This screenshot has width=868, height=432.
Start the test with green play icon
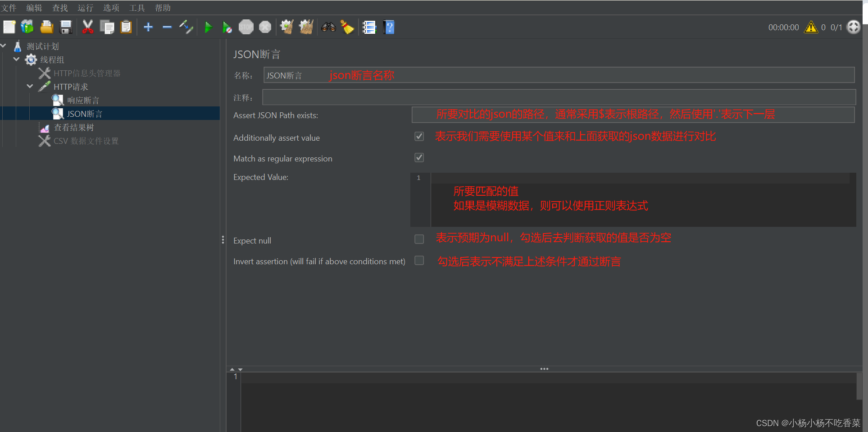pos(208,27)
